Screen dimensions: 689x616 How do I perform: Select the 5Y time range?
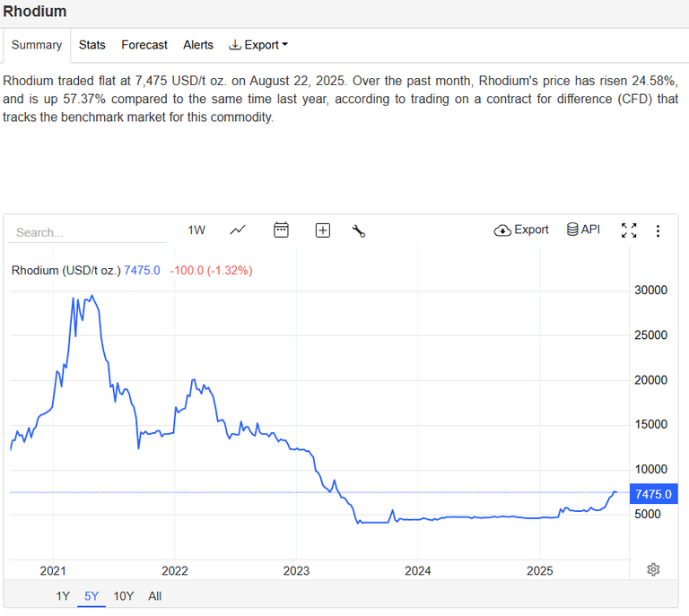pyautogui.click(x=92, y=596)
